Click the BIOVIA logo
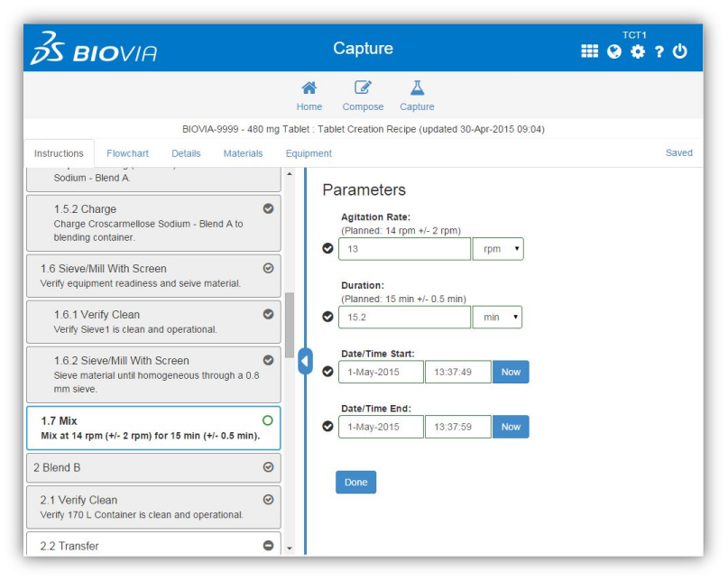The height and width of the screenshot is (581, 728). 88,51
